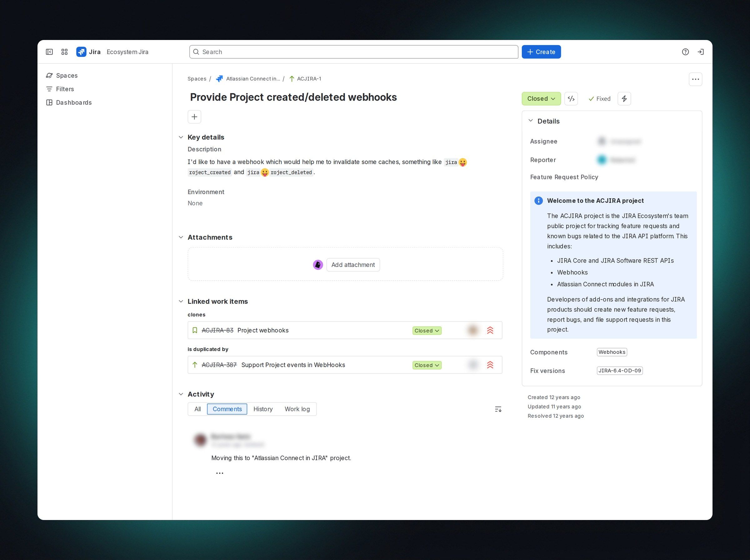Open the ACJIRA-387 linked item link
Viewport: 750px width, 560px height.
coord(219,365)
